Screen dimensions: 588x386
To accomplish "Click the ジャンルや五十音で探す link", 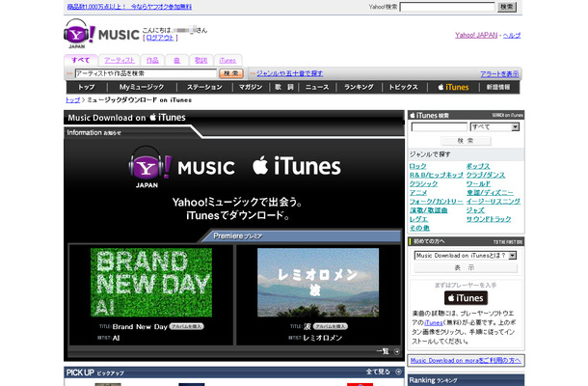I will coord(289,73).
